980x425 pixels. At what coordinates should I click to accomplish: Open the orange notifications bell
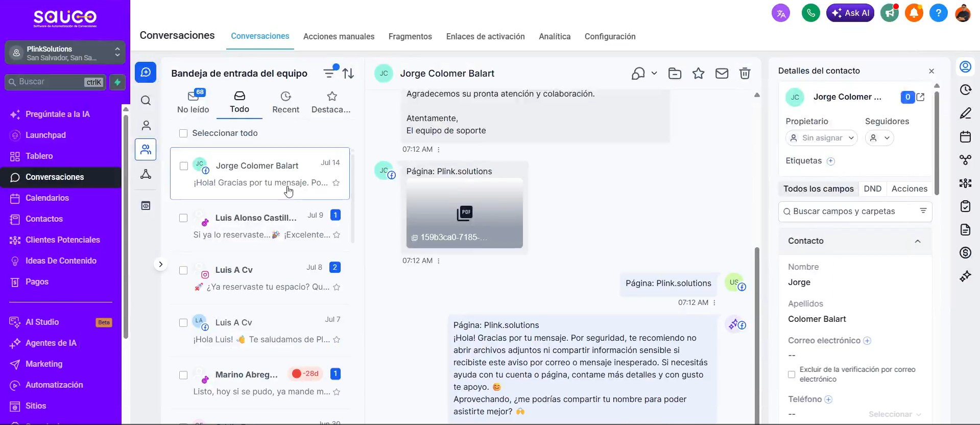(x=914, y=13)
